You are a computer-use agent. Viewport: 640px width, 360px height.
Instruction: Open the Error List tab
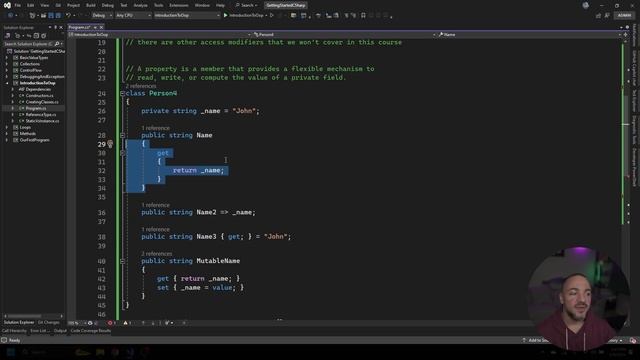(x=40, y=331)
